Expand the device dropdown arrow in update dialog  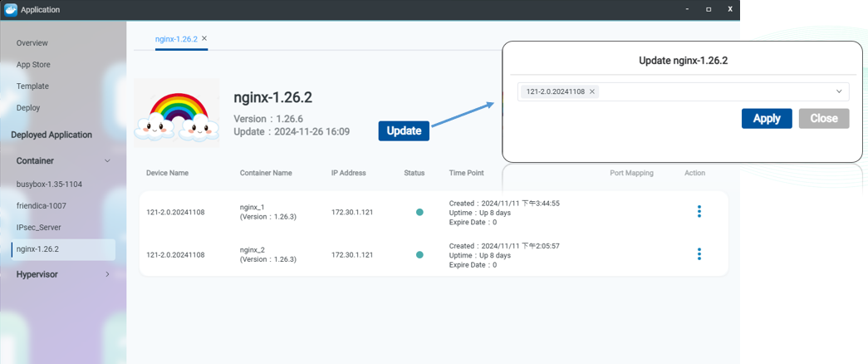point(839,91)
